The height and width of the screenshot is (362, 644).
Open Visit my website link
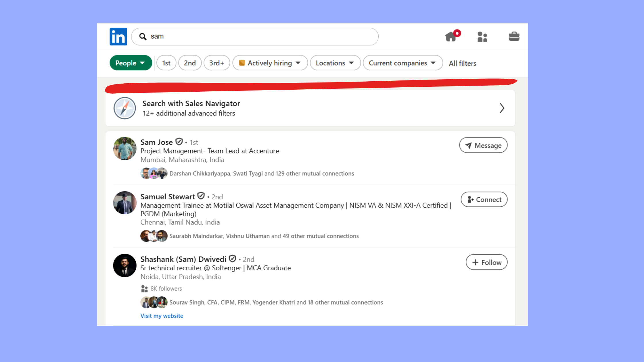[162, 316]
